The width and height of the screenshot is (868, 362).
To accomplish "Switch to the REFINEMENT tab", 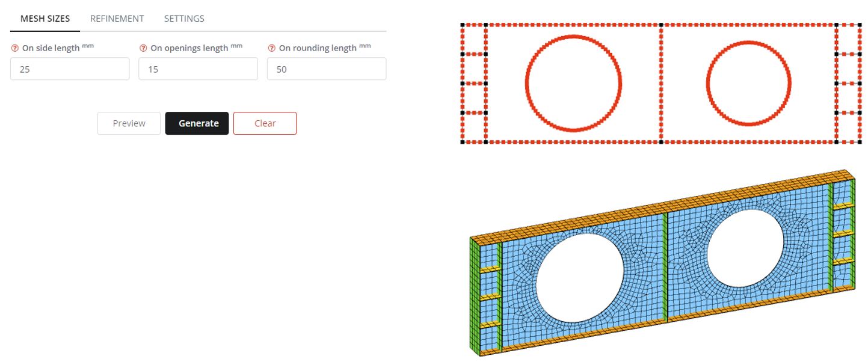I will tap(117, 19).
